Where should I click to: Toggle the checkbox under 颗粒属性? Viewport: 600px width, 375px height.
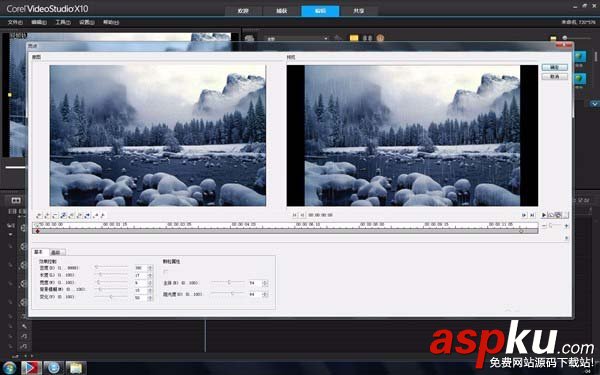click(165, 272)
